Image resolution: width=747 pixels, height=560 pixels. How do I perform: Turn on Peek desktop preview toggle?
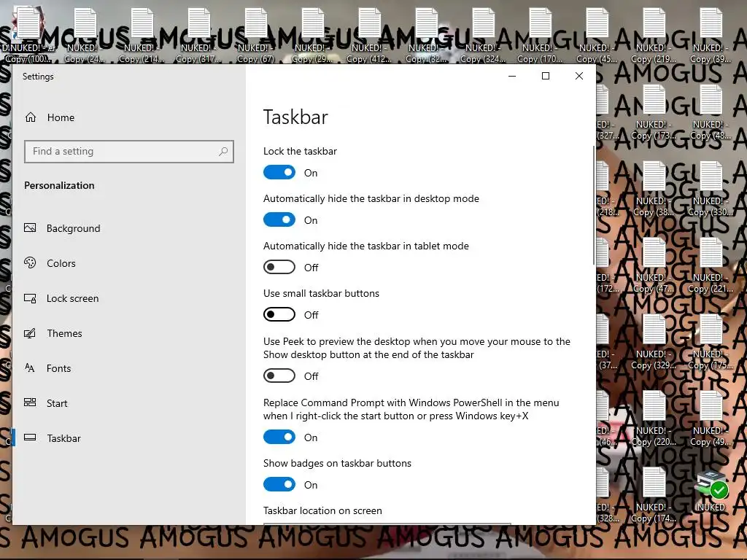(x=279, y=376)
